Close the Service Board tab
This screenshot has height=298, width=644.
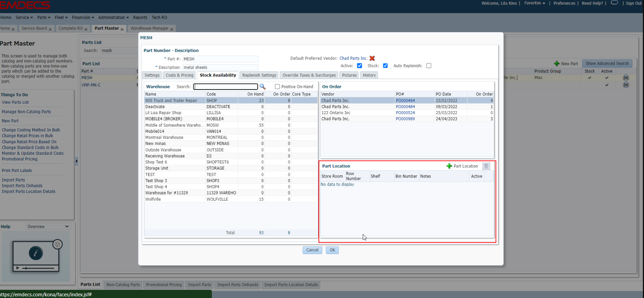[50, 29]
